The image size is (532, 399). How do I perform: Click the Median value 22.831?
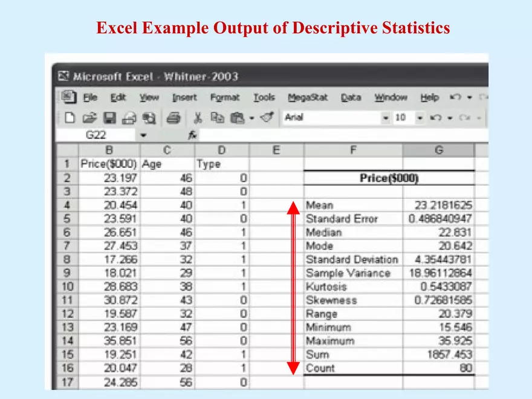click(439, 232)
